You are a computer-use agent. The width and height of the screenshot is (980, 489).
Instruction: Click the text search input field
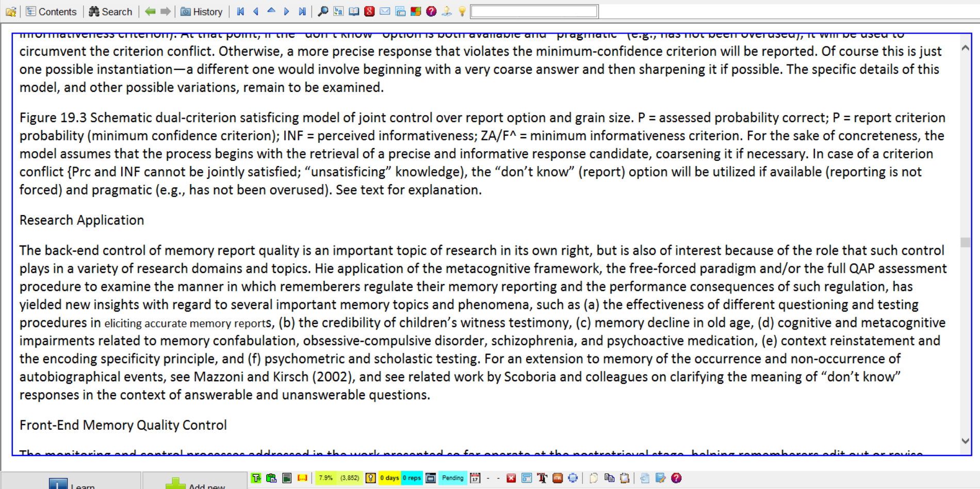(534, 11)
